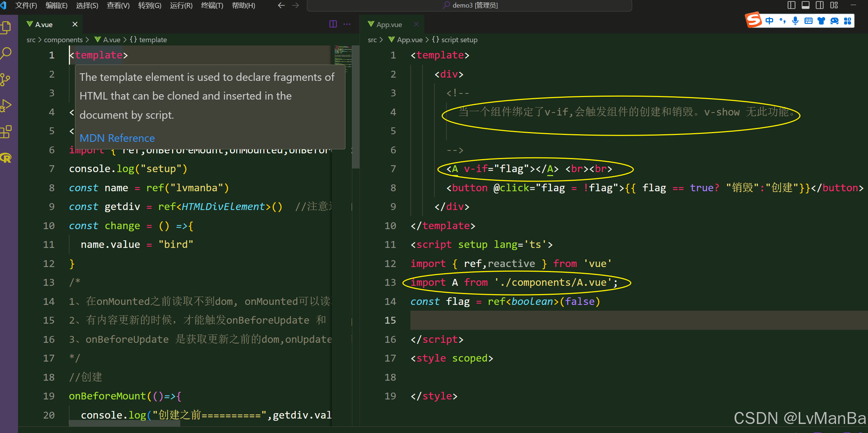Open the 转到(G) menu
Screen dimensions: 868x433
click(x=149, y=5)
